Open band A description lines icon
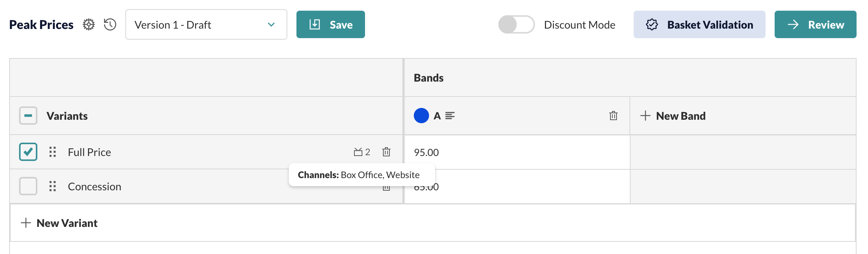868x254 pixels. 450,116
